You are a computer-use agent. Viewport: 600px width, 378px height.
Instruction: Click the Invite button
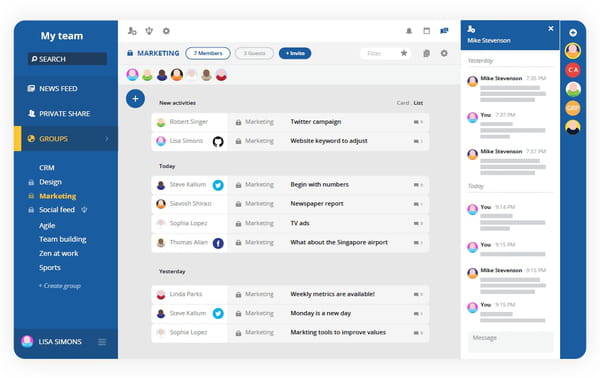tap(295, 53)
